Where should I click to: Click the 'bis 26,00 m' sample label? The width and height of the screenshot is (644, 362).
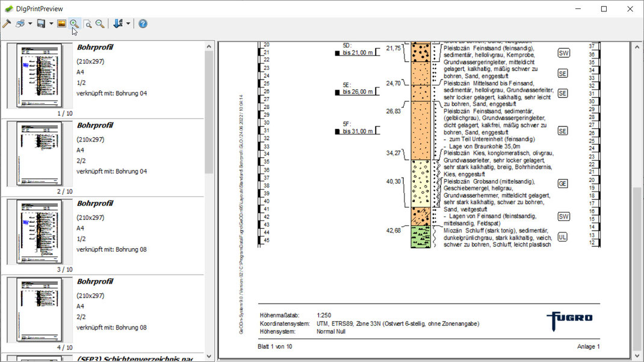tap(358, 92)
